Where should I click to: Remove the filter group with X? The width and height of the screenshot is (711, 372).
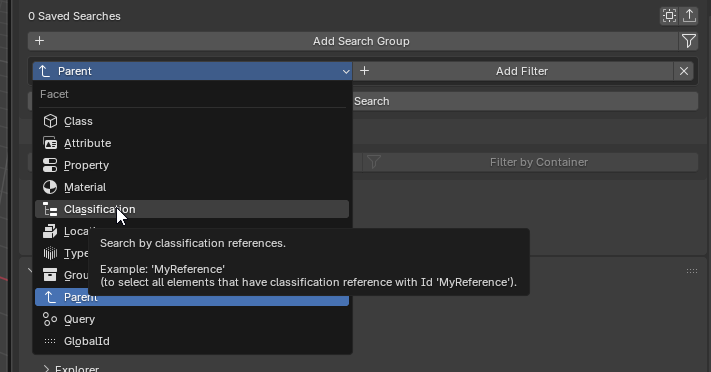click(x=684, y=71)
